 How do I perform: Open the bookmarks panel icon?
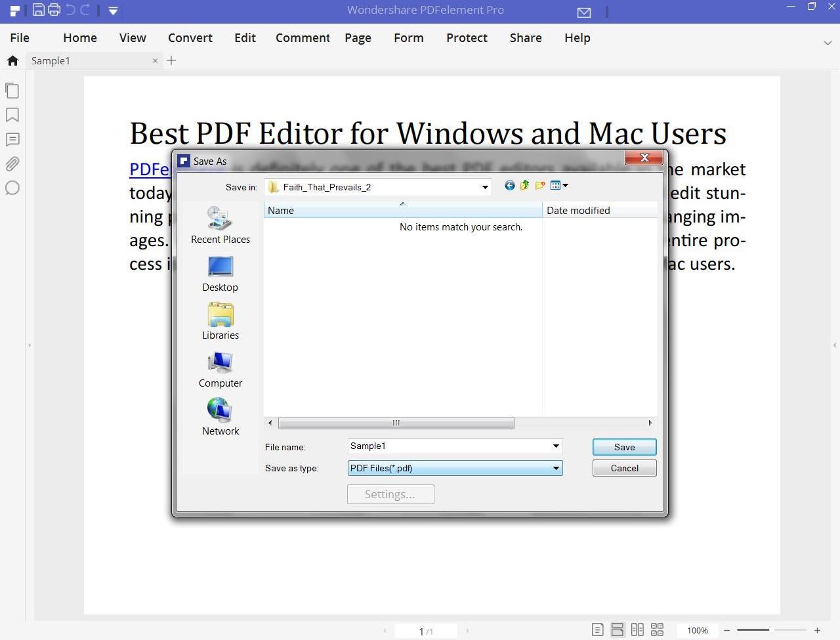tap(12, 115)
